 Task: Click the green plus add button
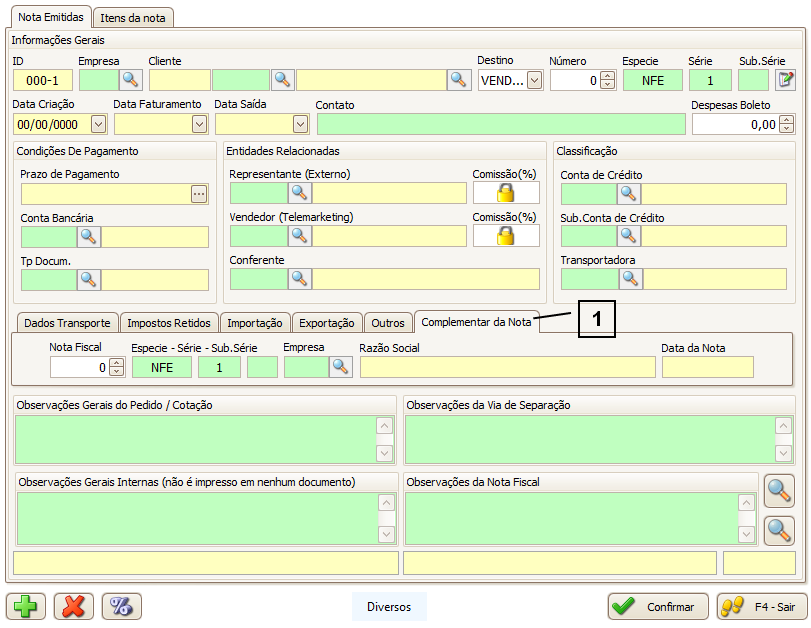pos(26,606)
